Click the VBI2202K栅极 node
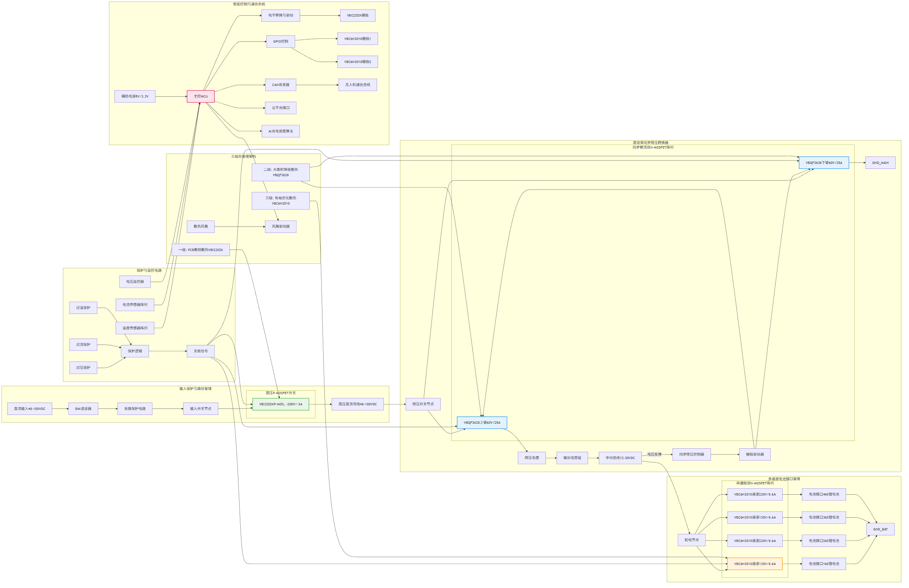 point(357,15)
